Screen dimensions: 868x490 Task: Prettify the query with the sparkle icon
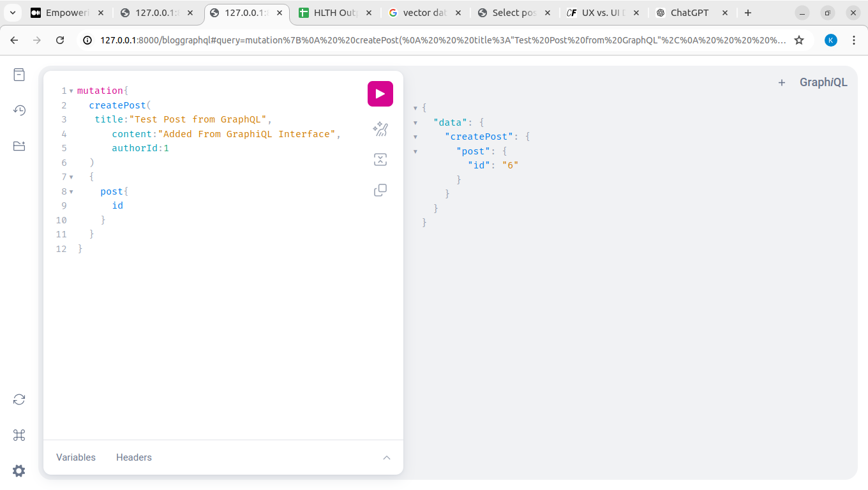pos(380,130)
